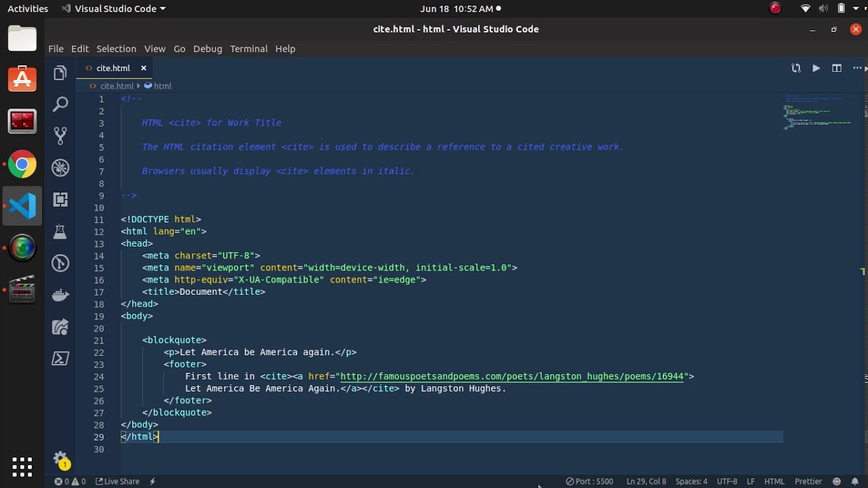Open the Terminal menu
Screen dimensions: 868x488
click(249, 49)
